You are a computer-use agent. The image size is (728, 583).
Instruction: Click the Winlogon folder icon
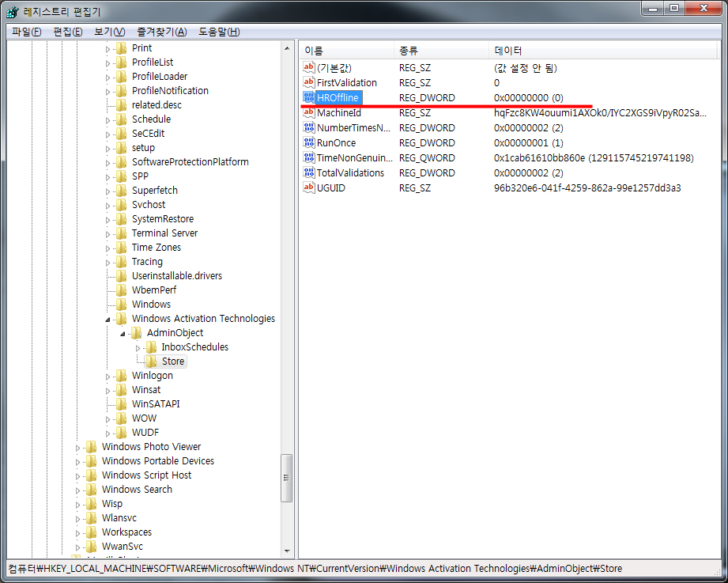point(121,376)
